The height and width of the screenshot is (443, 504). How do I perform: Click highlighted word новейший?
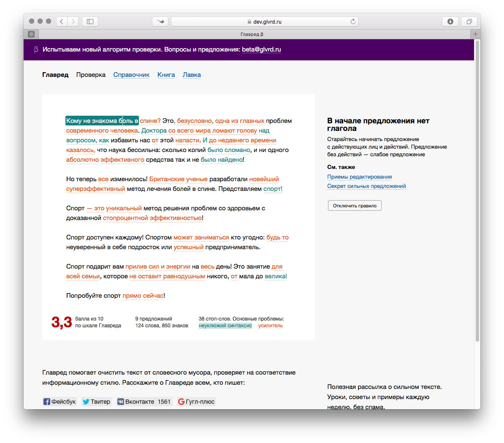pyautogui.click(x=264, y=179)
